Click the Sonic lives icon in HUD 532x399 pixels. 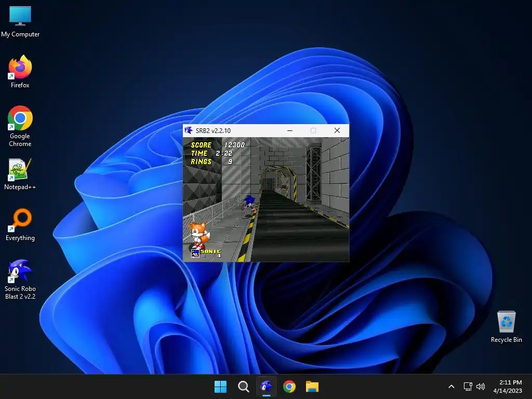click(x=195, y=253)
